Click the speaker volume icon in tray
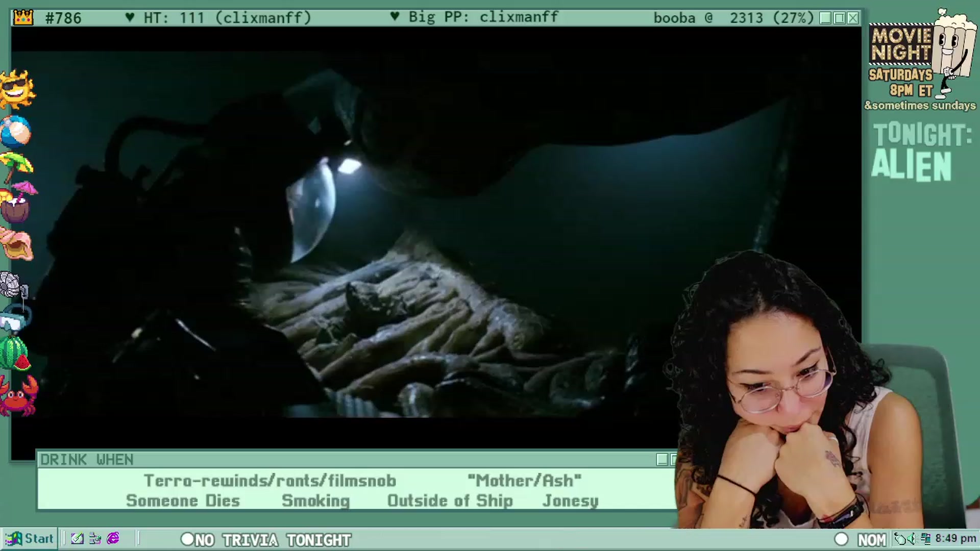The height and width of the screenshot is (551, 980). pos(912,539)
